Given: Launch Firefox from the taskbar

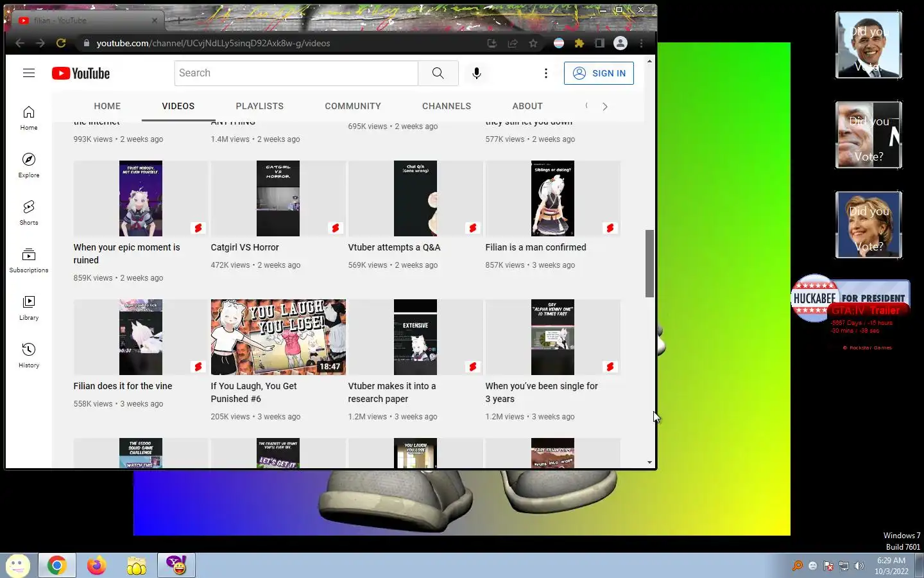Looking at the screenshot, I should pos(96,566).
